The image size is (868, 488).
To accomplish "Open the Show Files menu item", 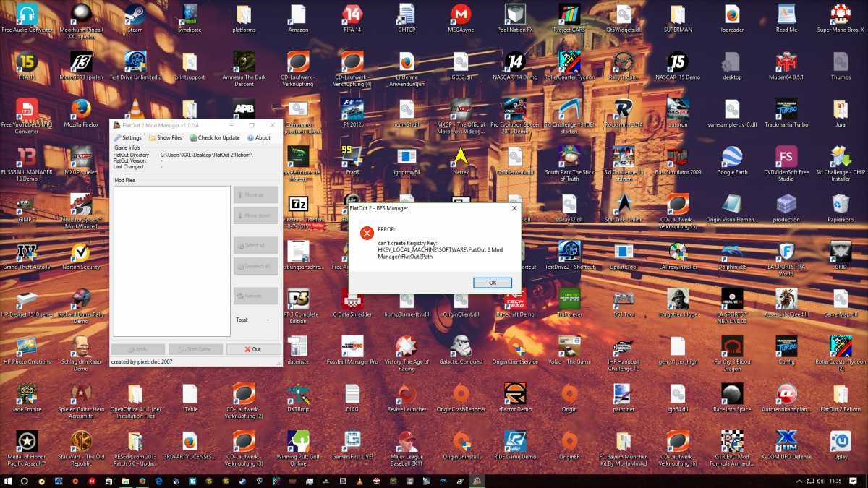I will coord(166,137).
